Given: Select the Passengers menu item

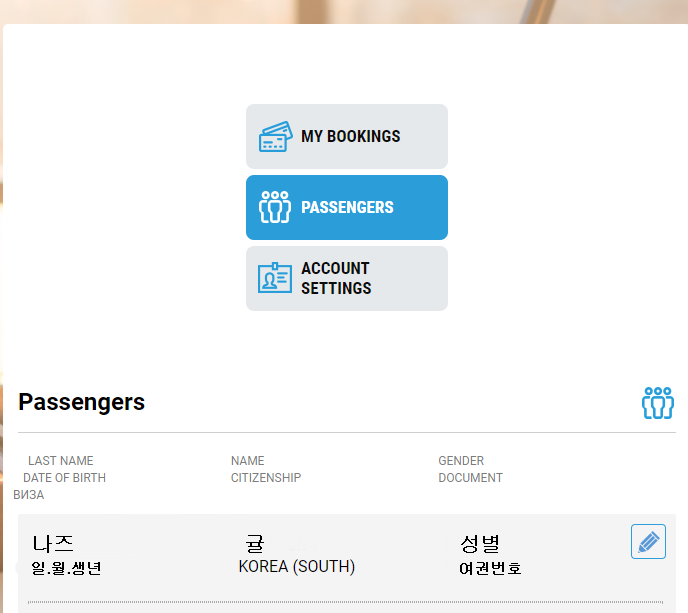Looking at the screenshot, I should click(347, 208).
